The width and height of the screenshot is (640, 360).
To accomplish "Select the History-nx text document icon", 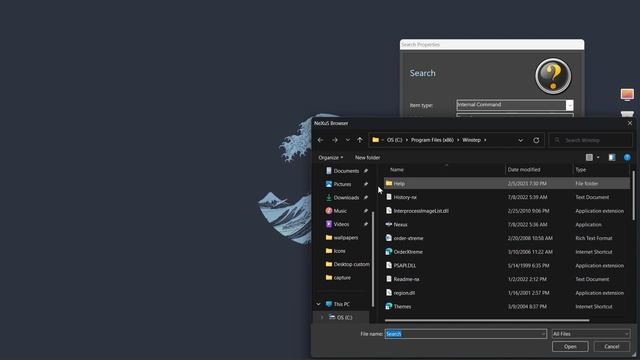I will click(x=389, y=197).
